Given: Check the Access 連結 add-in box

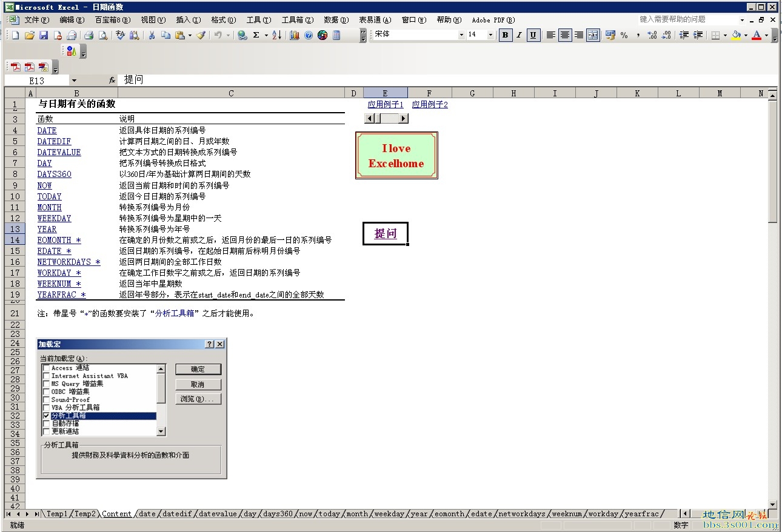Looking at the screenshot, I should click(47, 368).
